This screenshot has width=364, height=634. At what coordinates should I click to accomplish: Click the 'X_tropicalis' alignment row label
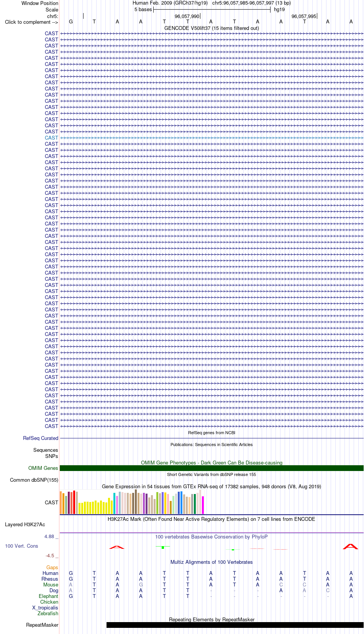45,608
